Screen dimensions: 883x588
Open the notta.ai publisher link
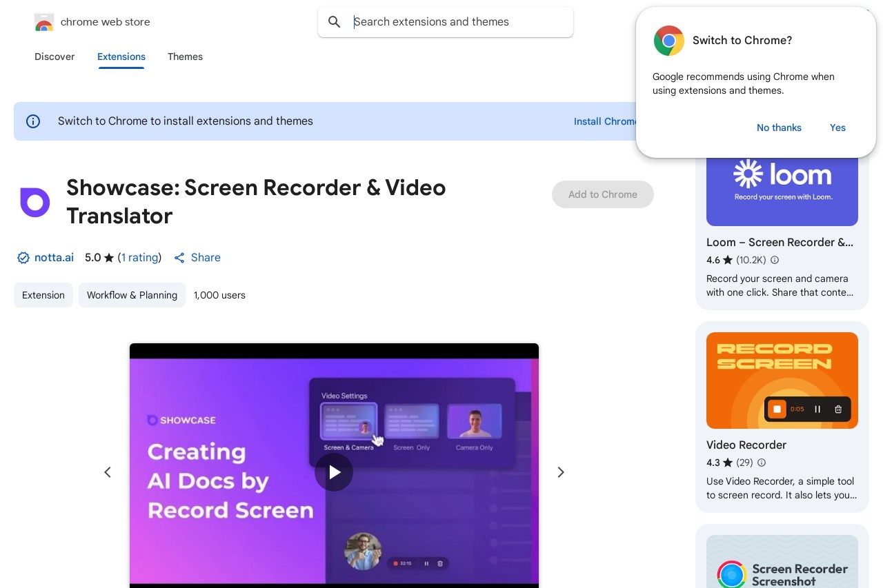(x=54, y=258)
